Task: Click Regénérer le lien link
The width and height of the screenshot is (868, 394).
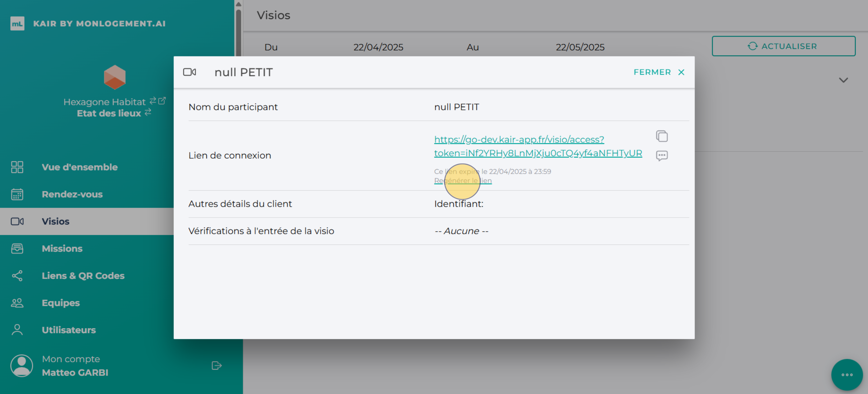Action: tap(463, 181)
